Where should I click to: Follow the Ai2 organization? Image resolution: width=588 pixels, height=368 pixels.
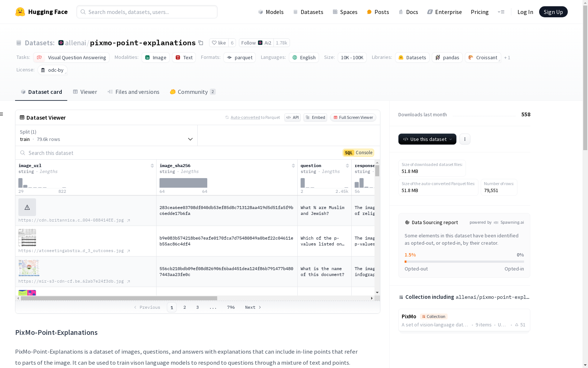coord(256,43)
